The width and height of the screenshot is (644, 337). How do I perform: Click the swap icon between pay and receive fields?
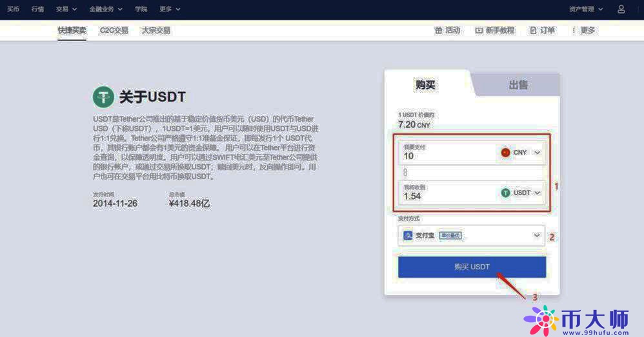pyautogui.click(x=405, y=173)
